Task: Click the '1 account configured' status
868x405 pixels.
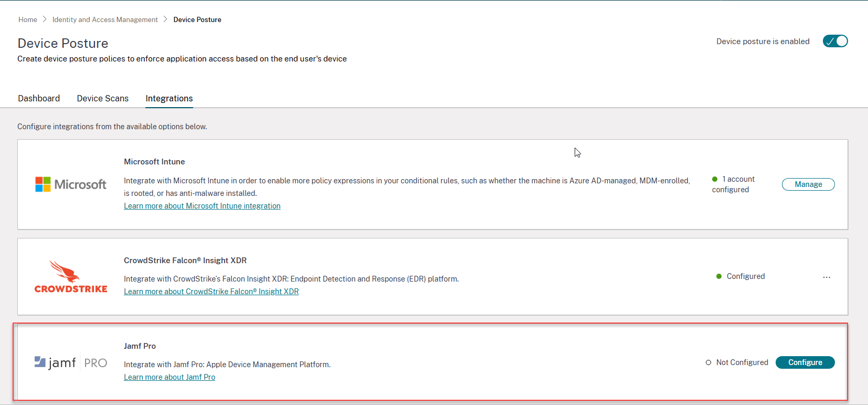Action: 733,184
